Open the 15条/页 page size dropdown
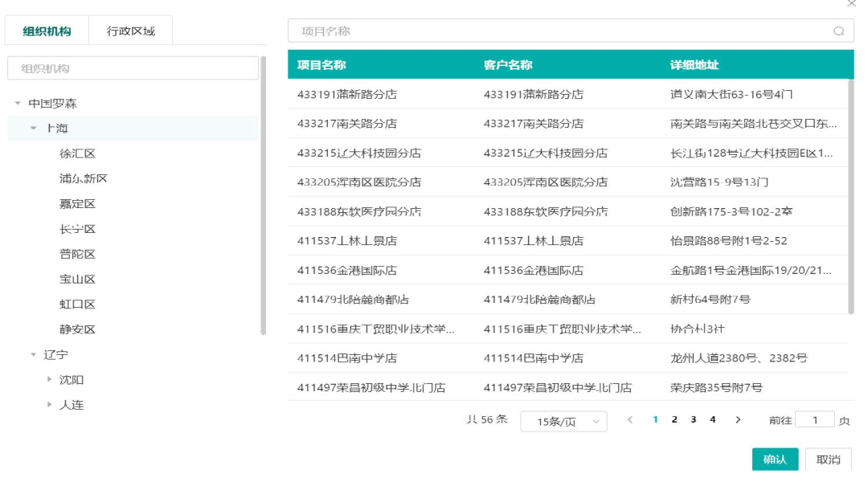The width and height of the screenshot is (868, 478). [x=563, y=422]
